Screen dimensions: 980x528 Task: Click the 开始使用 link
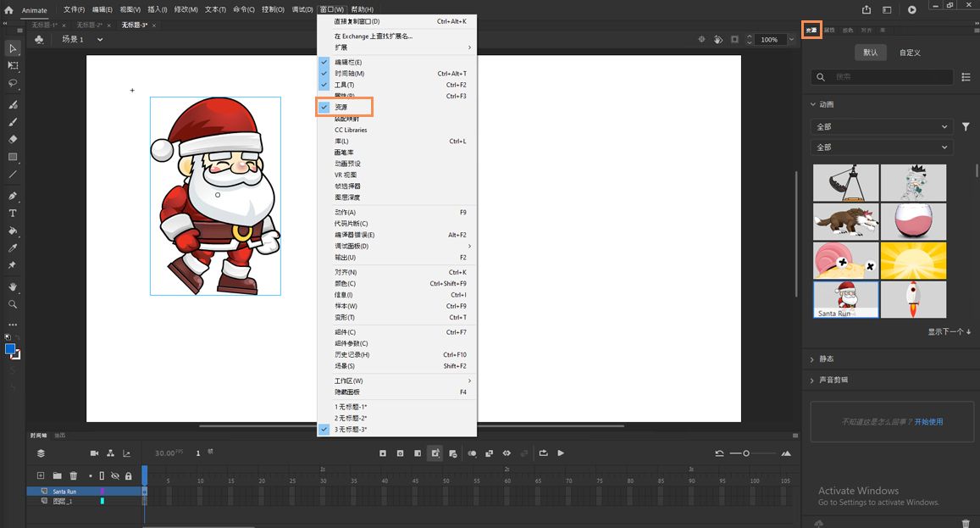point(928,422)
